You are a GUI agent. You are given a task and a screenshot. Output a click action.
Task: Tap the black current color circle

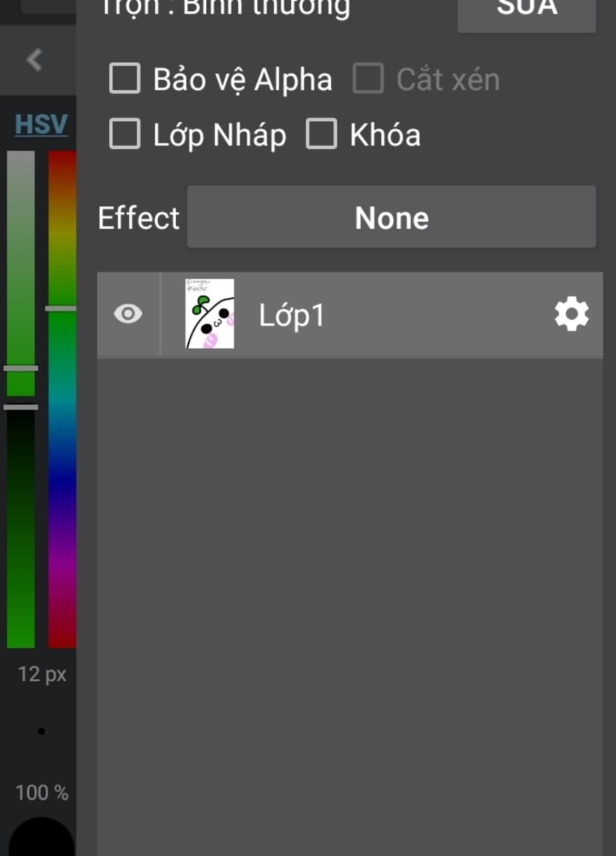(42, 838)
